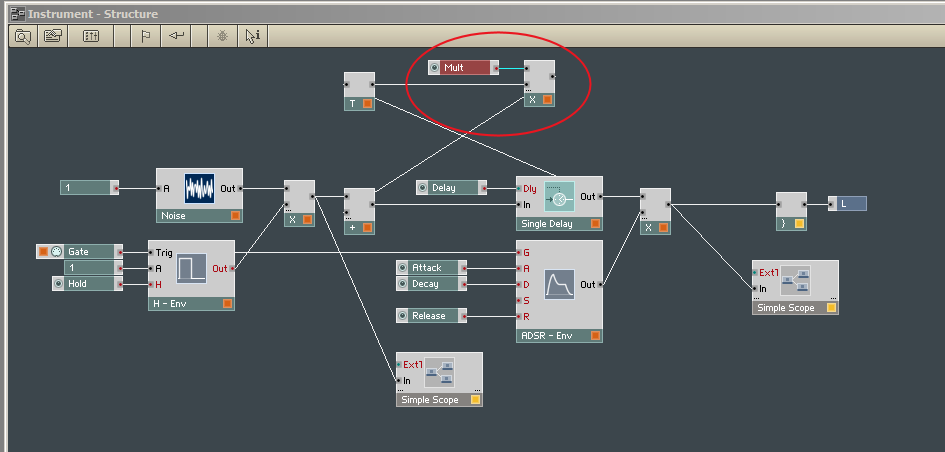Screen dimensions: 945x452
Task: Select the H - Env pulse shape icon
Action: click(192, 268)
